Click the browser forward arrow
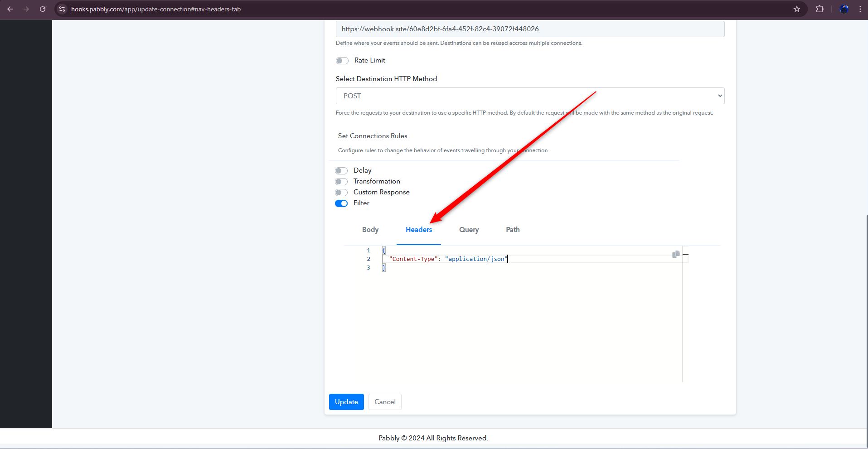Viewport: 868px width, 449px height. tap(26, 9)
